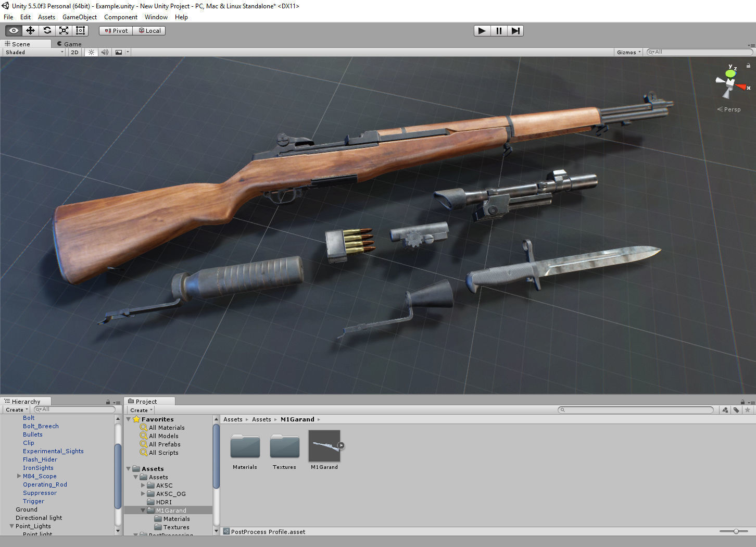Toggle the Project panel lock

coord(742,402)
